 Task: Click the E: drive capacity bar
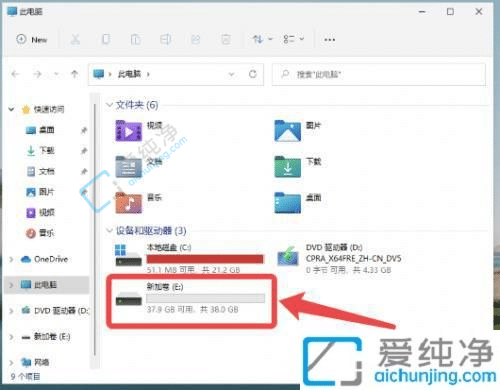coord(206,298)
